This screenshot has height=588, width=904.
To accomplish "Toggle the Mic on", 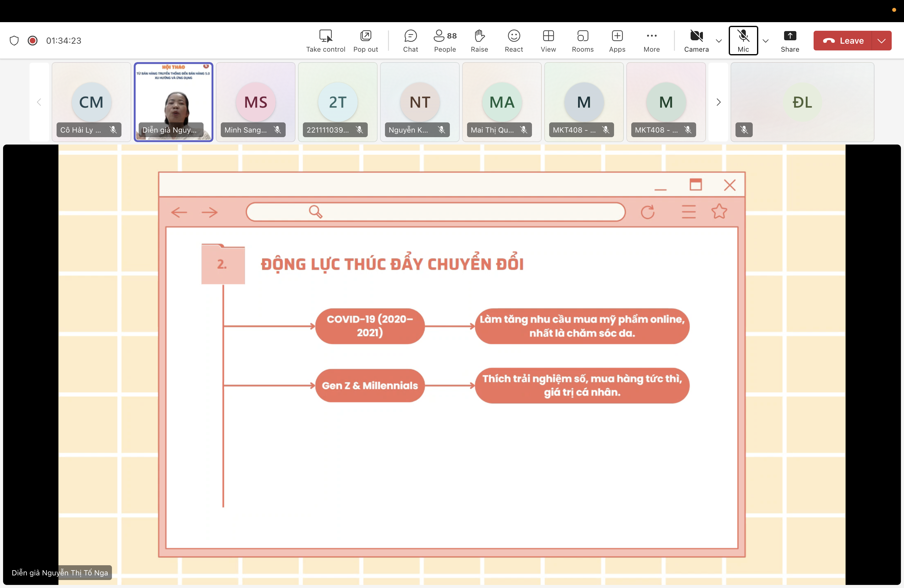I will coord(743,41).
